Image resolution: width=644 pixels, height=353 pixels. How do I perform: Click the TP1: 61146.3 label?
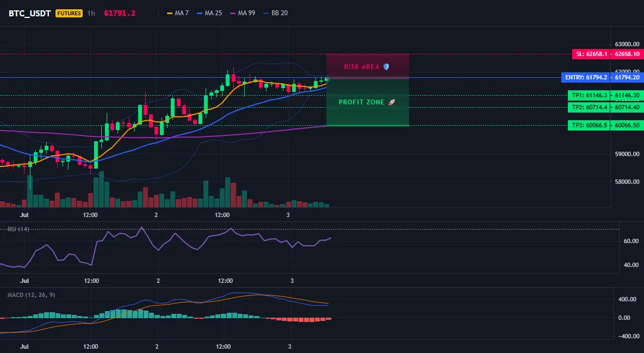click(x=589, y=95)
